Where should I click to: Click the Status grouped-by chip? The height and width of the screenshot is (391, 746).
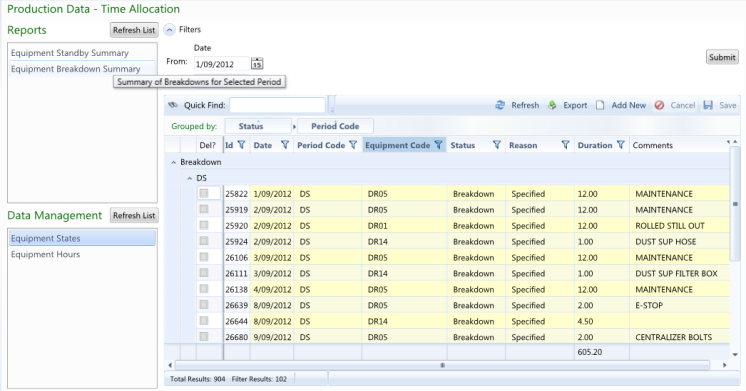tap(257, 126)
